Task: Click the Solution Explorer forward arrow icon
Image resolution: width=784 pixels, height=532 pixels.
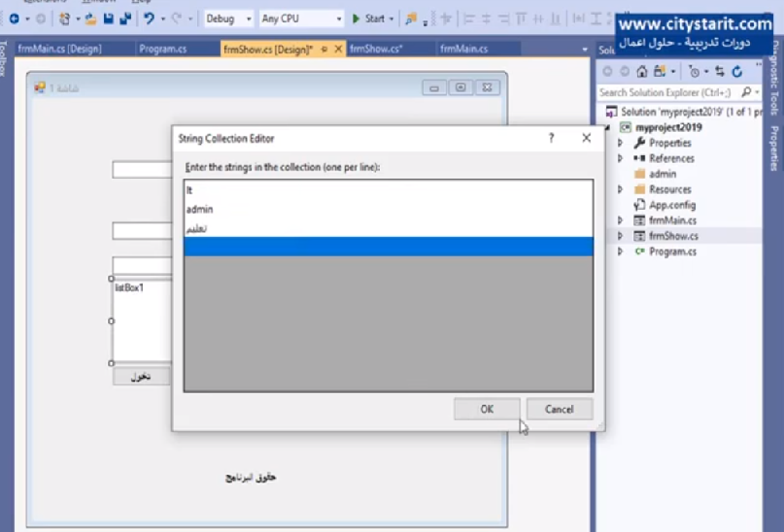Action: coord(625,72)
